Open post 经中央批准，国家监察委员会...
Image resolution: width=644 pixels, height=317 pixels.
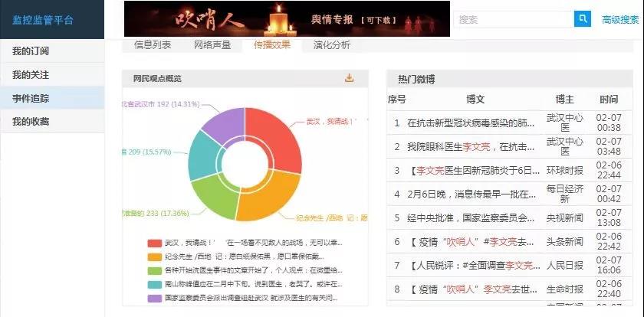(x=471, y=218)
